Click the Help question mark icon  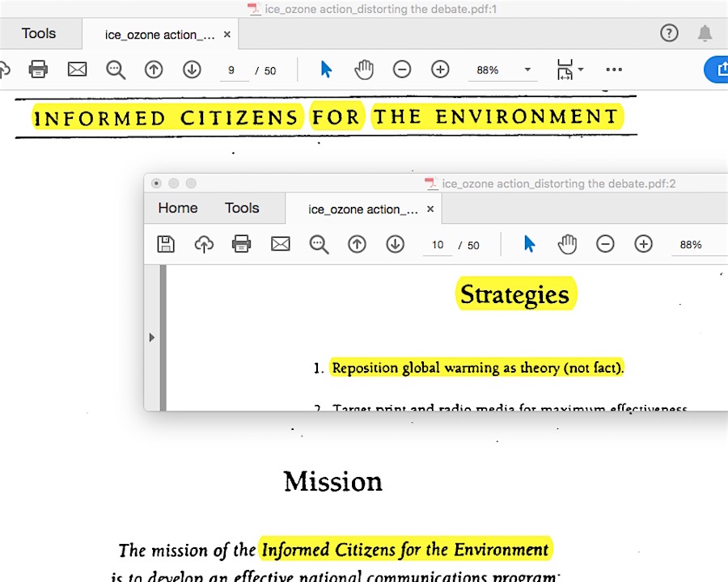point(669,33)
